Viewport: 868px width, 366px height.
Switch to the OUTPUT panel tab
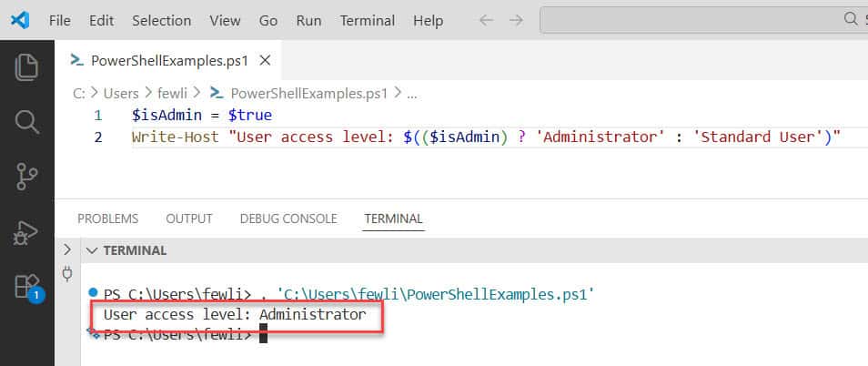point(189,219)
